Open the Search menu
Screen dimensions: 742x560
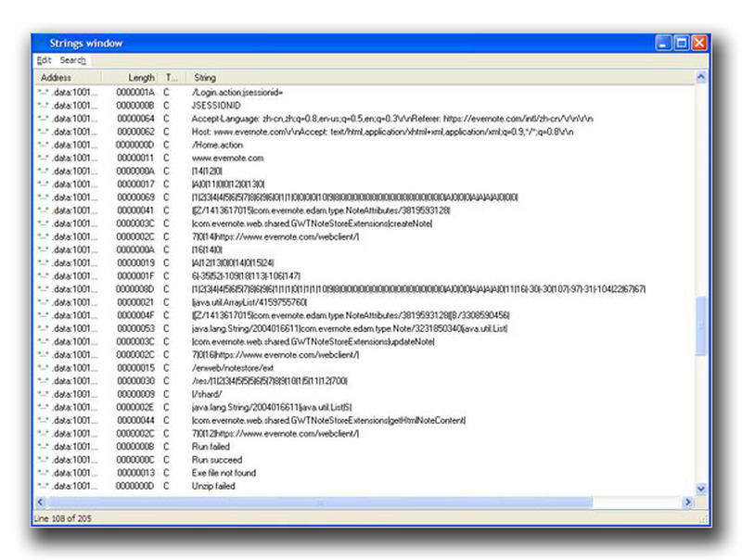tap(73, 60)
